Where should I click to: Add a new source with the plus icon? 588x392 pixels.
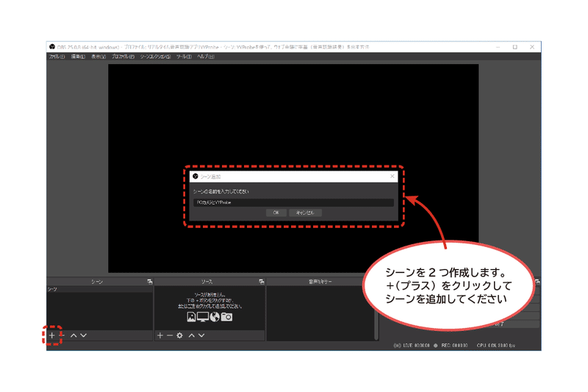[160, 335]
